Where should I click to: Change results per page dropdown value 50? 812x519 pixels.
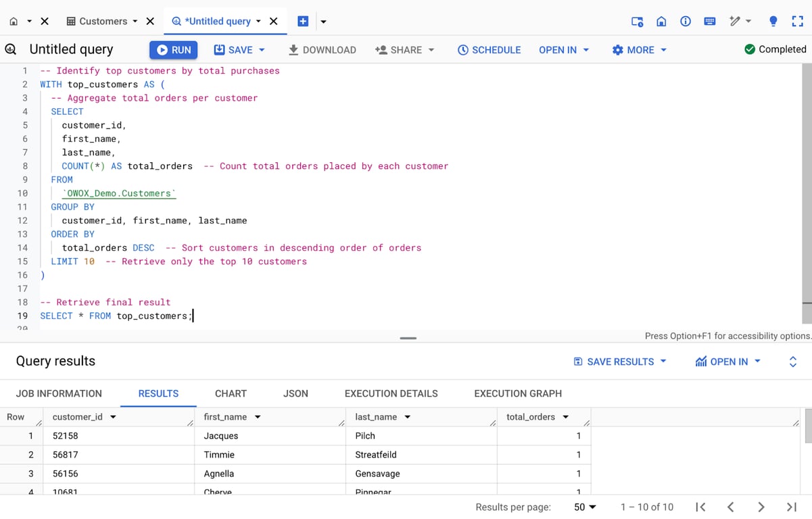(x=585, y=507)
